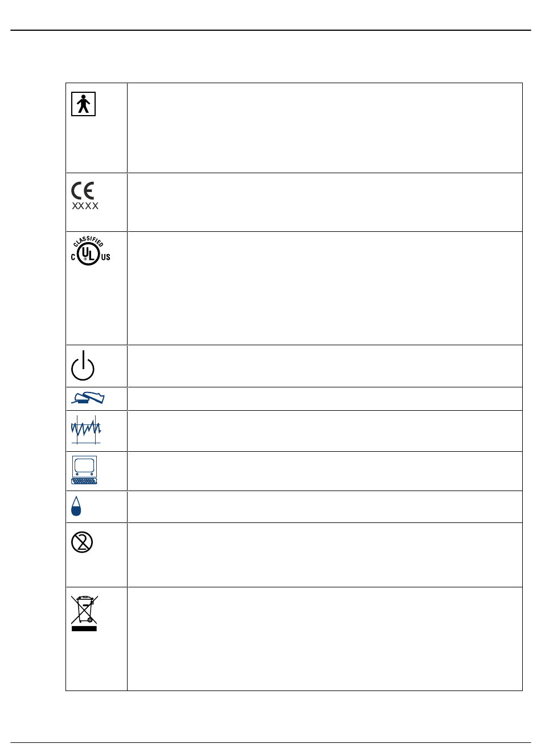Click the blue waveform graph icon
Image resolution: width=541 pixels, height=756 pixels.
point(86,429)
